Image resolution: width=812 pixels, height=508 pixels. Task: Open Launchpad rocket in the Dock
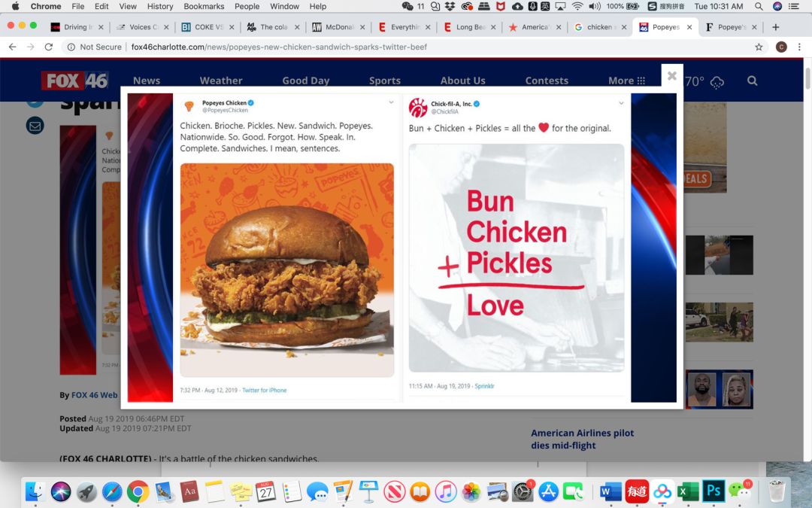(x=86, y=491)
